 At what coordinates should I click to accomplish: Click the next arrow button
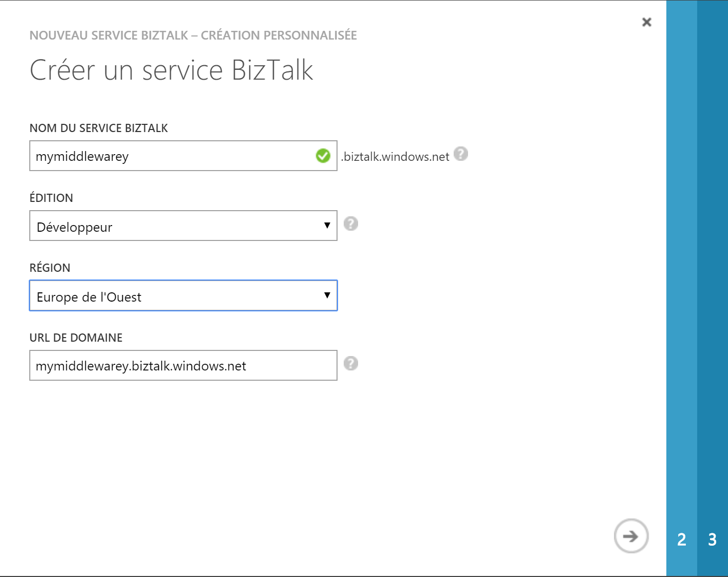[631, 536]
